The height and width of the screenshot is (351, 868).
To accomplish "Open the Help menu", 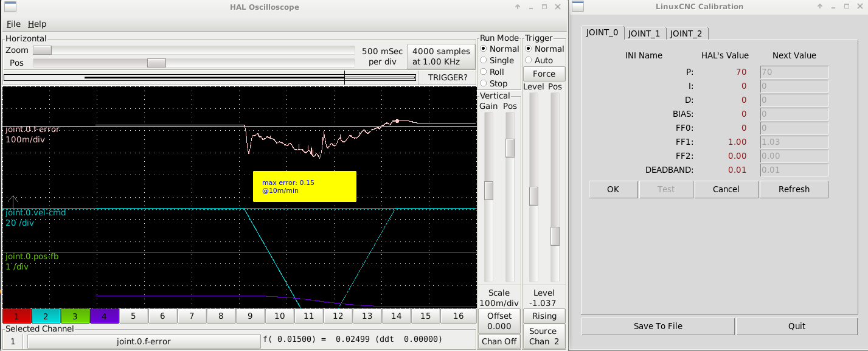I will 37,24.
